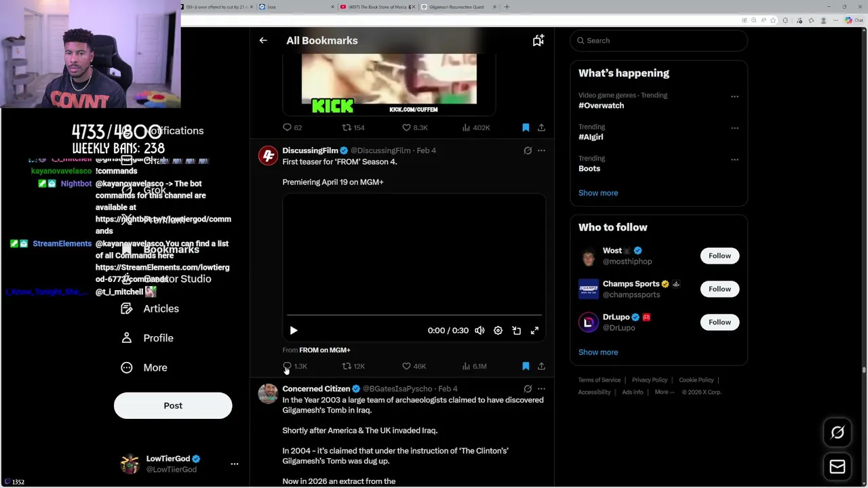Follow Champs Sports account
868x488 pixels.
(719, 289)
